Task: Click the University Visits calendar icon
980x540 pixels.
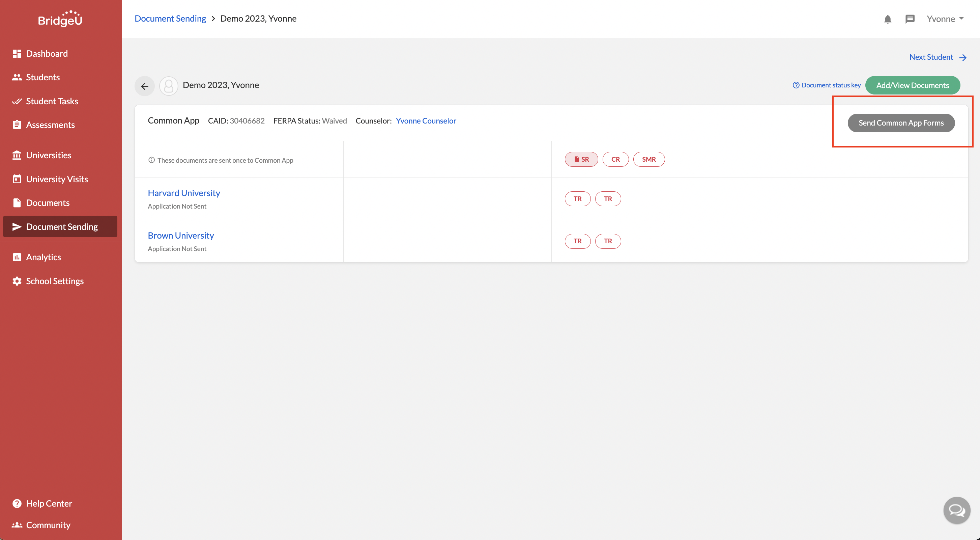Action: click(17, 179)
